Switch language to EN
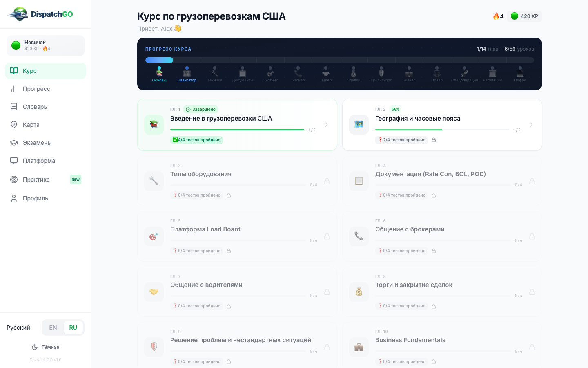Viewport: 588px width, 368px height. coord(53,328)
